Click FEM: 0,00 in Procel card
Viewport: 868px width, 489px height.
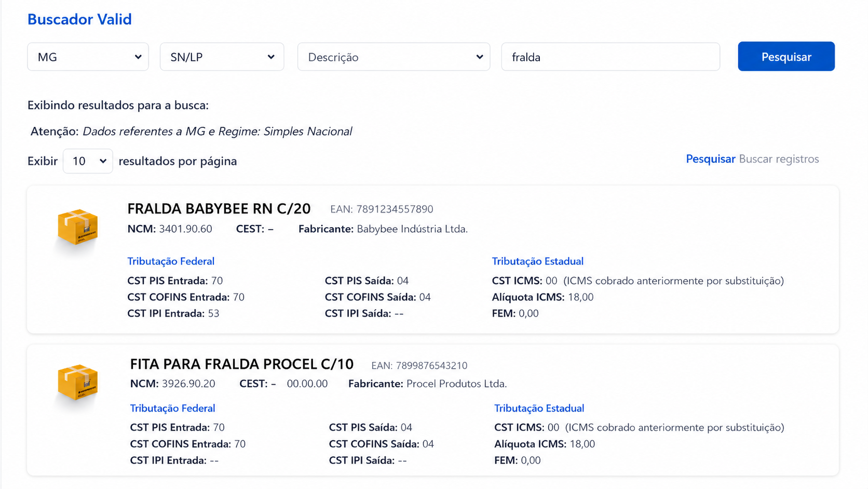(518, 460)
